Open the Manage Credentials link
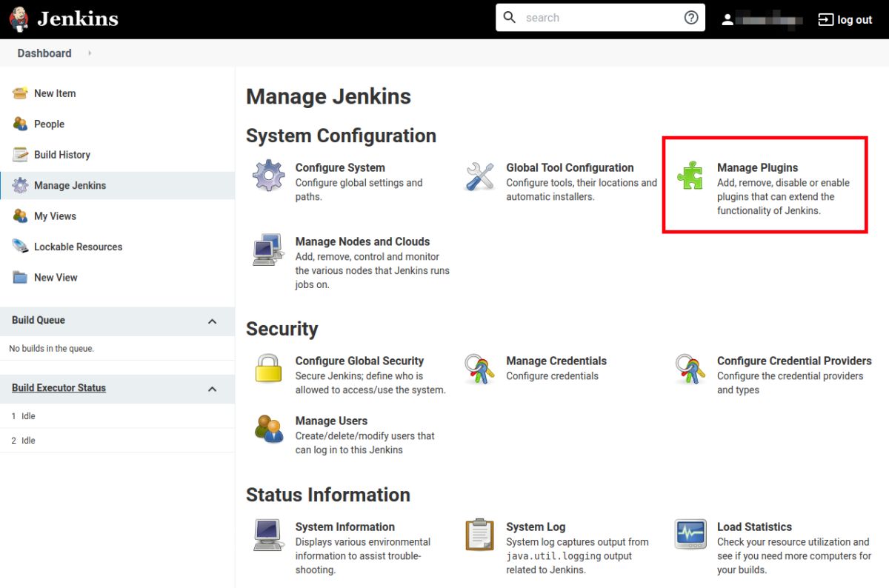The image size is (889, 588). click(556, 361)
